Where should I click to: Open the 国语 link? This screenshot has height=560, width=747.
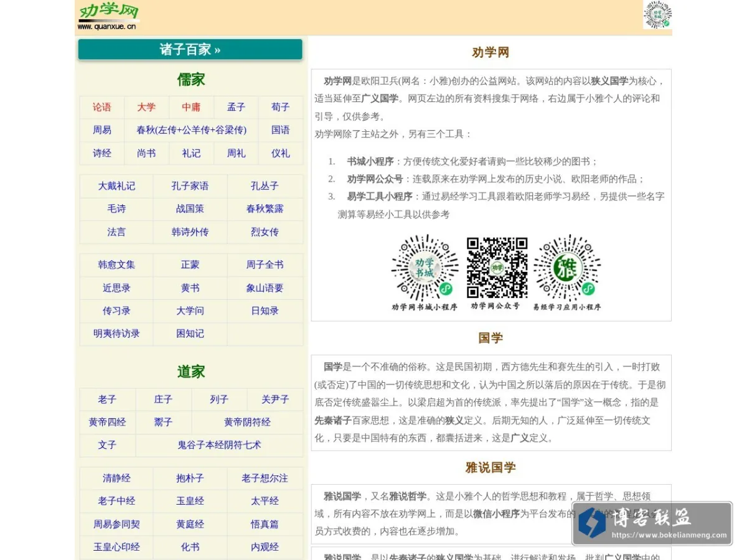tap(281, 130)
